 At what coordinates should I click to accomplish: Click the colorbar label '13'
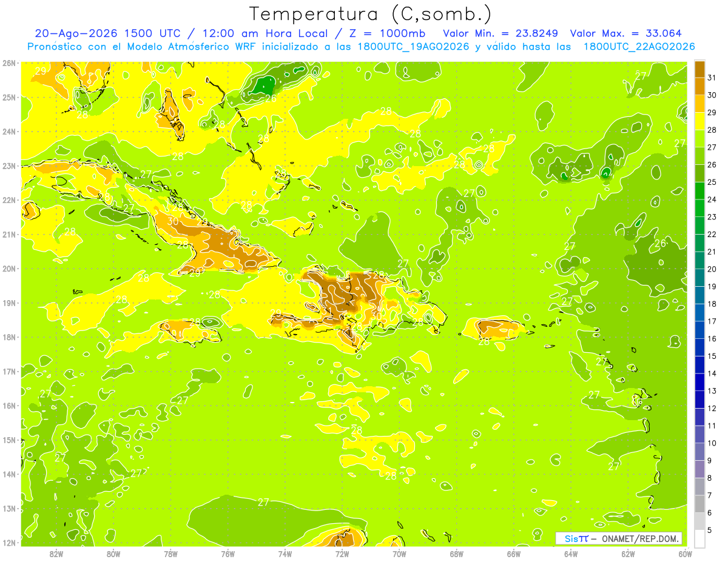click(x=712, y=391)
